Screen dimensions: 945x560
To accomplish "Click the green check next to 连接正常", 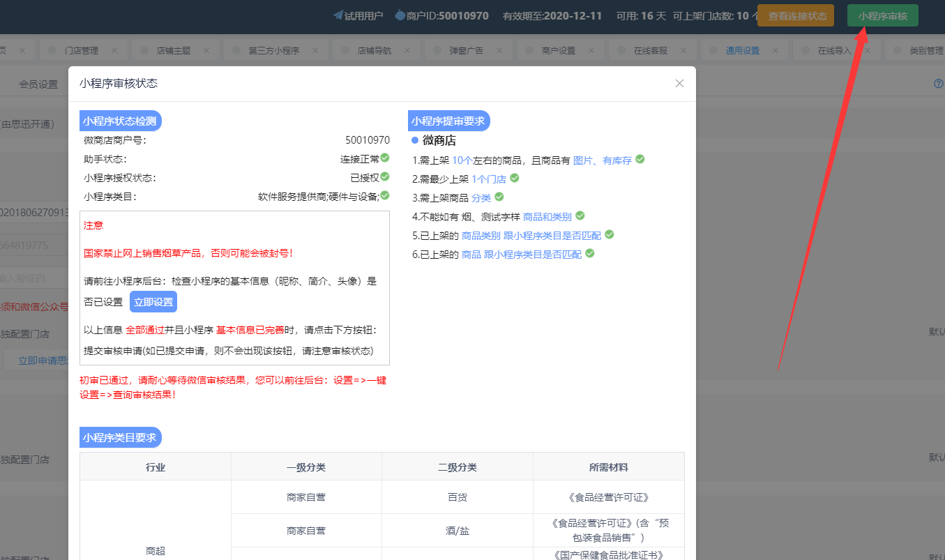I will [x=385, y=158].
